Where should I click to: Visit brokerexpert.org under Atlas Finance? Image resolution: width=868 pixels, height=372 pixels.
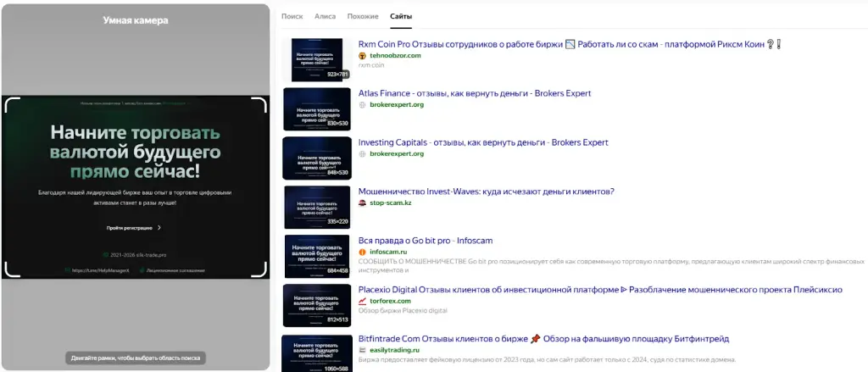(397, 104)
